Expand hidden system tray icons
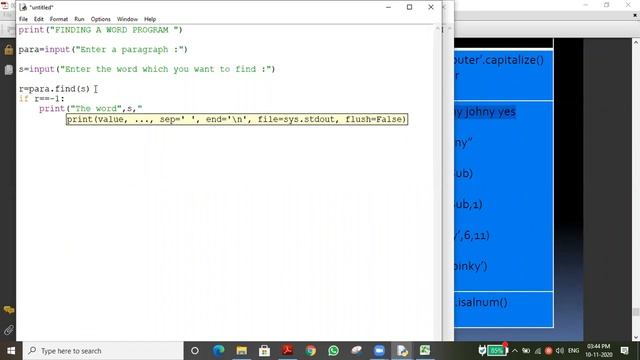This screenshot has height=360, width=640. point(515,351)
